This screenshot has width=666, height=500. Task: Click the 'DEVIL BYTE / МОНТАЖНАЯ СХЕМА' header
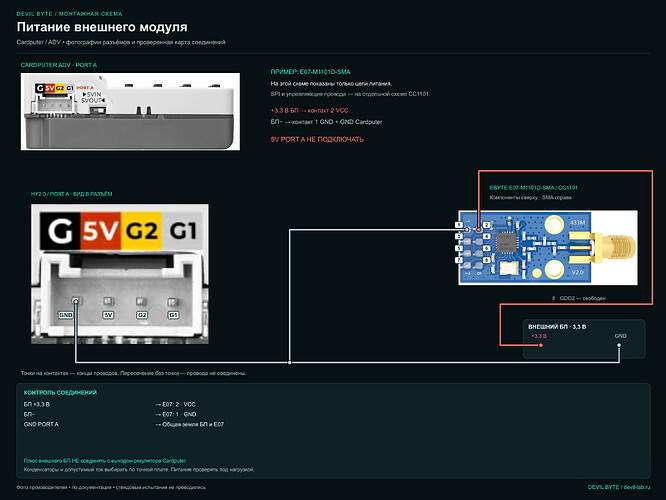69,14
